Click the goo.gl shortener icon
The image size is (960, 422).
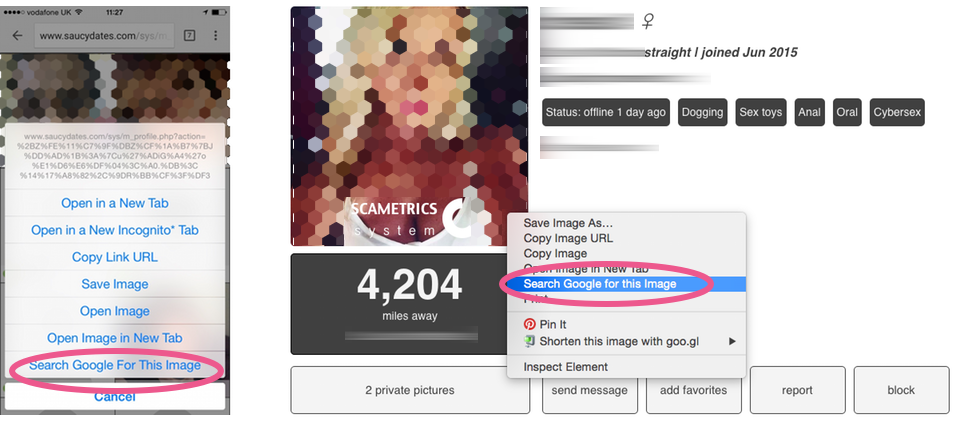[x=530, y=341]
